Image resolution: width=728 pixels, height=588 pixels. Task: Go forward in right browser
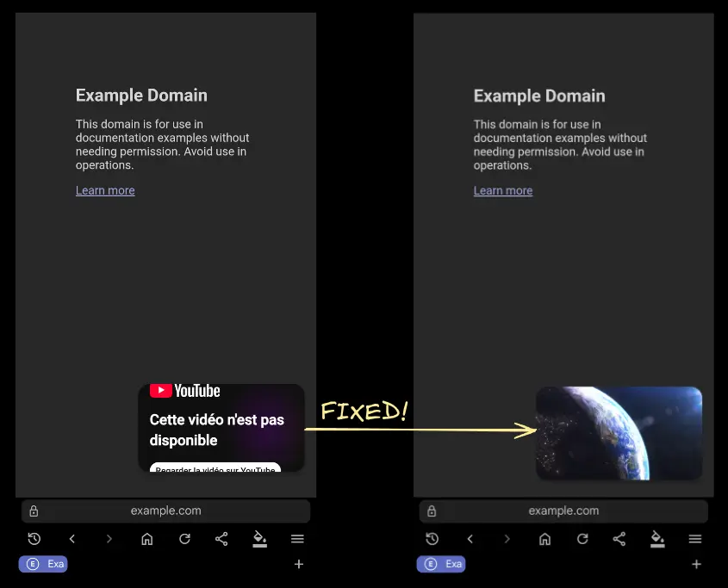pos(507,539)
